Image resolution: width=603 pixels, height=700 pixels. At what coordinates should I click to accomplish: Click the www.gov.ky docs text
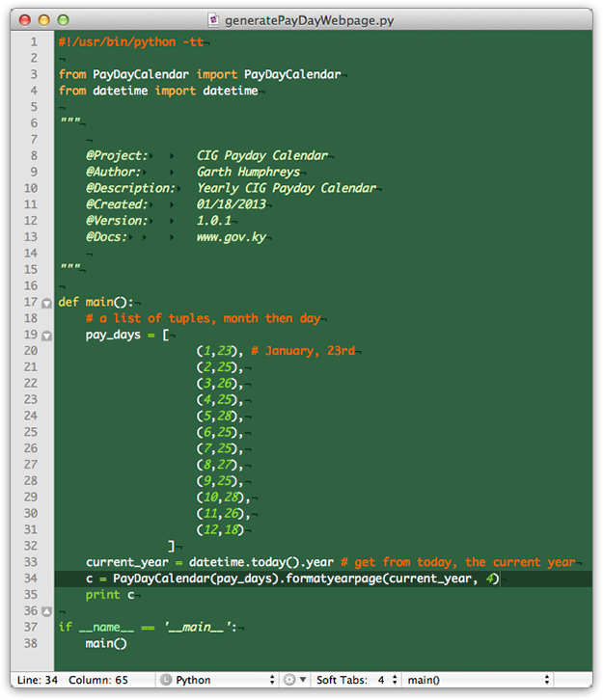click(232, 237)
